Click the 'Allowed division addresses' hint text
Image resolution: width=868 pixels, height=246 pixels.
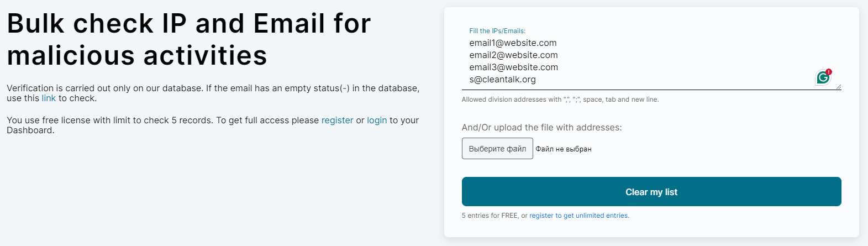click(560, 100)
